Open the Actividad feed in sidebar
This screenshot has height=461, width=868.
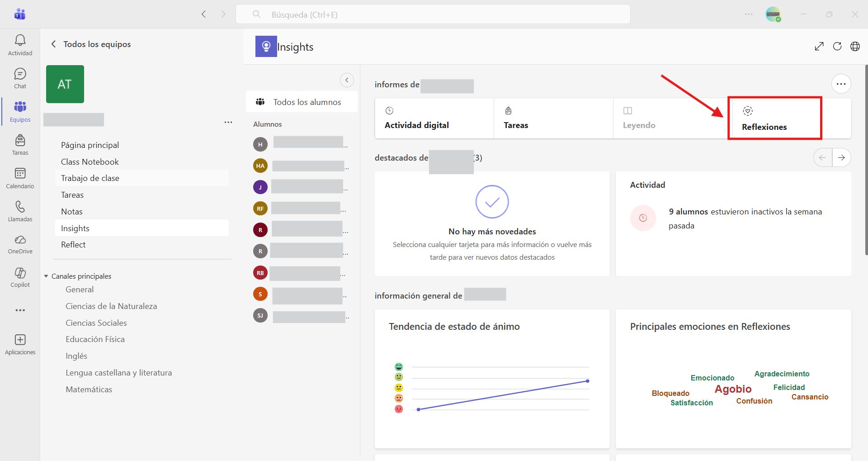[x=20, y=45]
